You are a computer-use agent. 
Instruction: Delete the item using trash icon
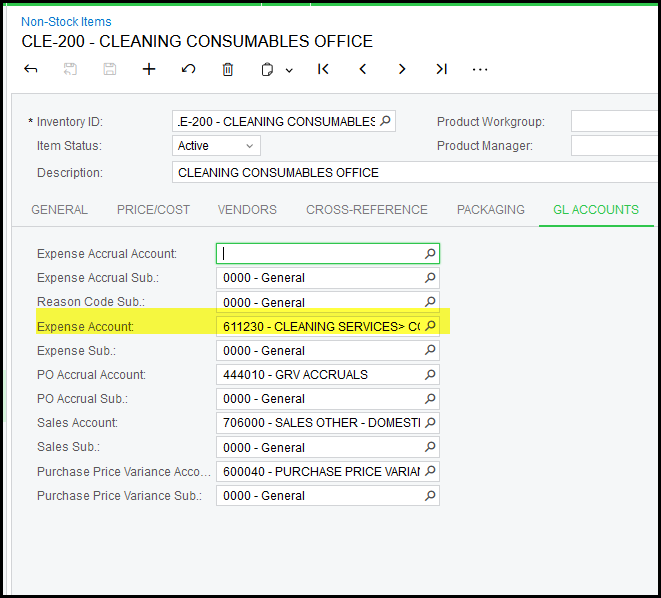[x=228, y=69]
